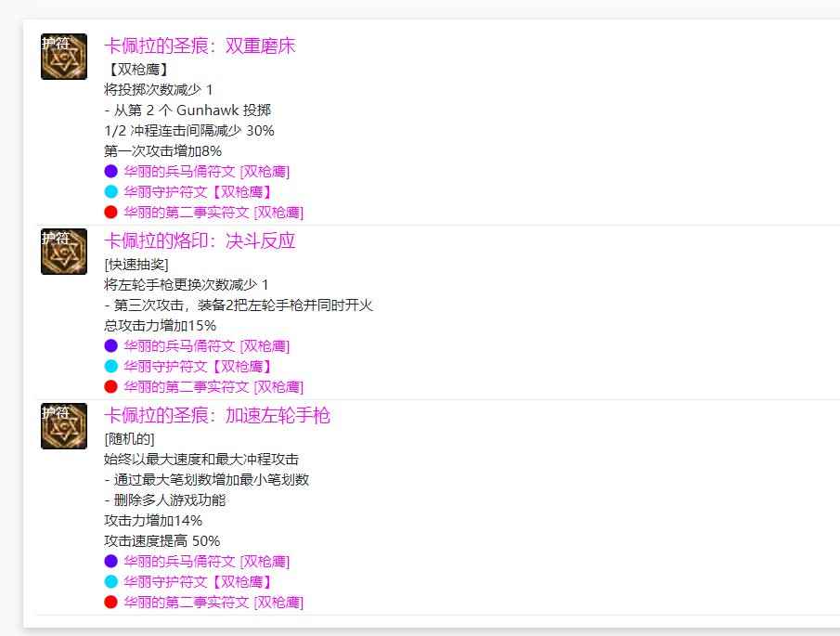
Task: Select text 总攻击力增加15%
Action: point(161,325)
